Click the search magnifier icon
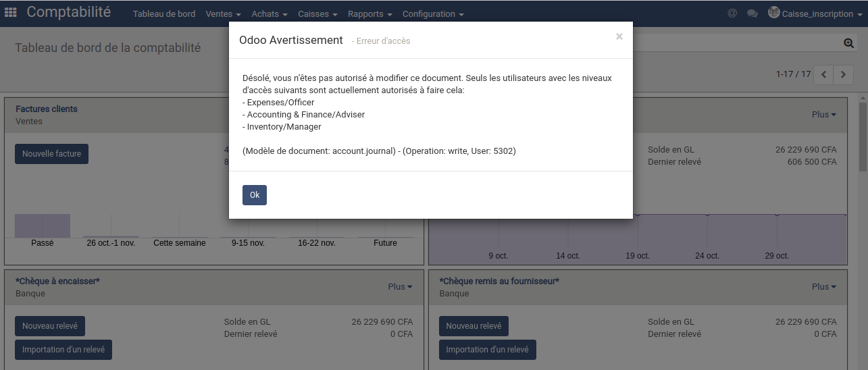The height and width of the screenshot is (370, 868). tap(849, 43)
